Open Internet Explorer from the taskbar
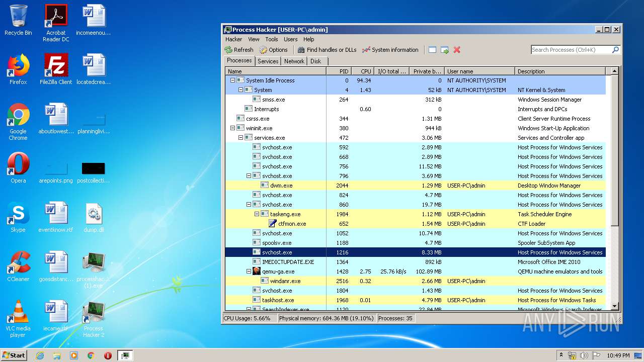 pos(40,355)
